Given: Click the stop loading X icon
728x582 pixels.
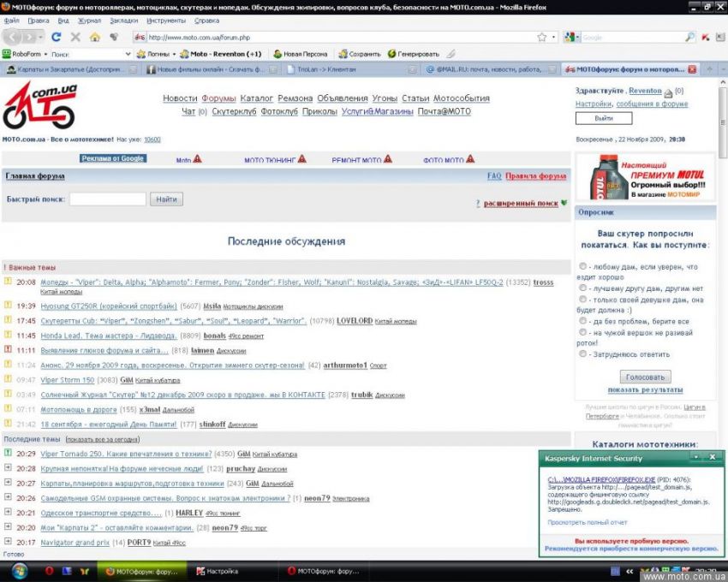Looking at the screenshot, I should [75, 37].
